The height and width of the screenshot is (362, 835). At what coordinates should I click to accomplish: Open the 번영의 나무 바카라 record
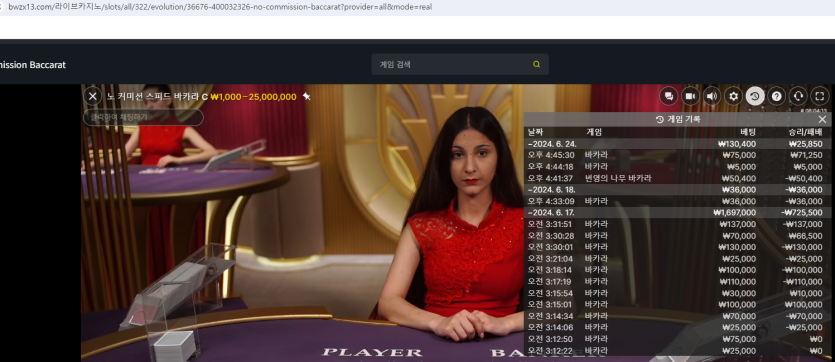(x=677, y=178)
